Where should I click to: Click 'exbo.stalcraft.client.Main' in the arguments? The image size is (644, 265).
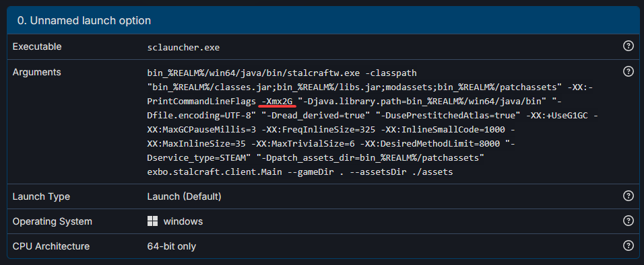tap(214, 172)
